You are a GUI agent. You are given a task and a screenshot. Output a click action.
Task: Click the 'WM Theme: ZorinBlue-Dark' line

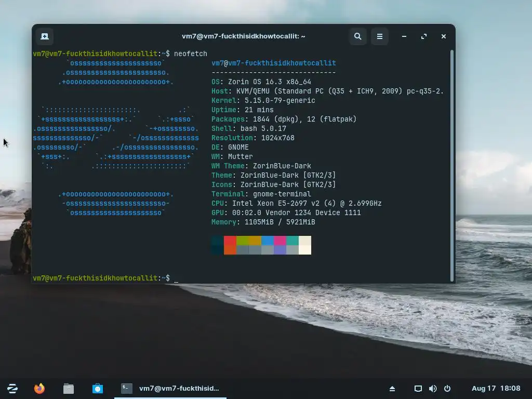click(261, 166)
